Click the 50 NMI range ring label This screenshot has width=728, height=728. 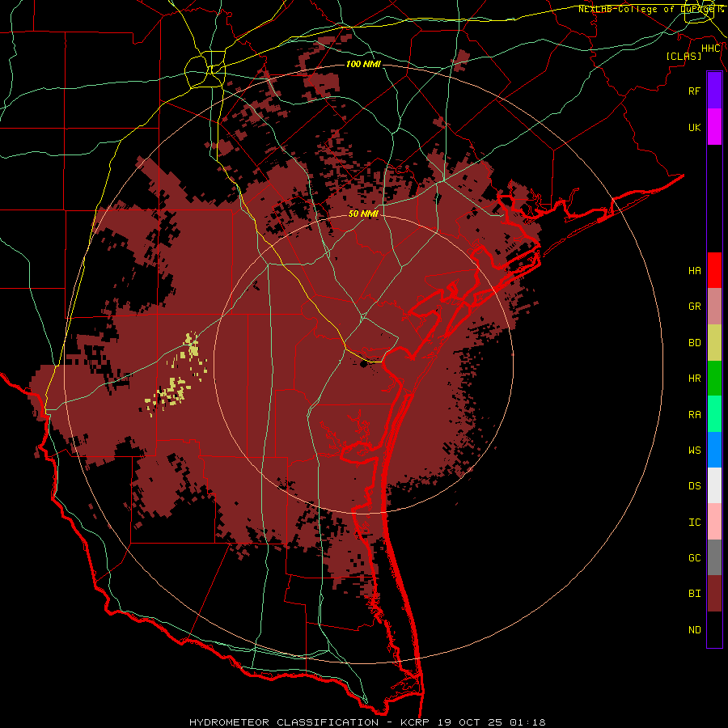coord(363,214)
